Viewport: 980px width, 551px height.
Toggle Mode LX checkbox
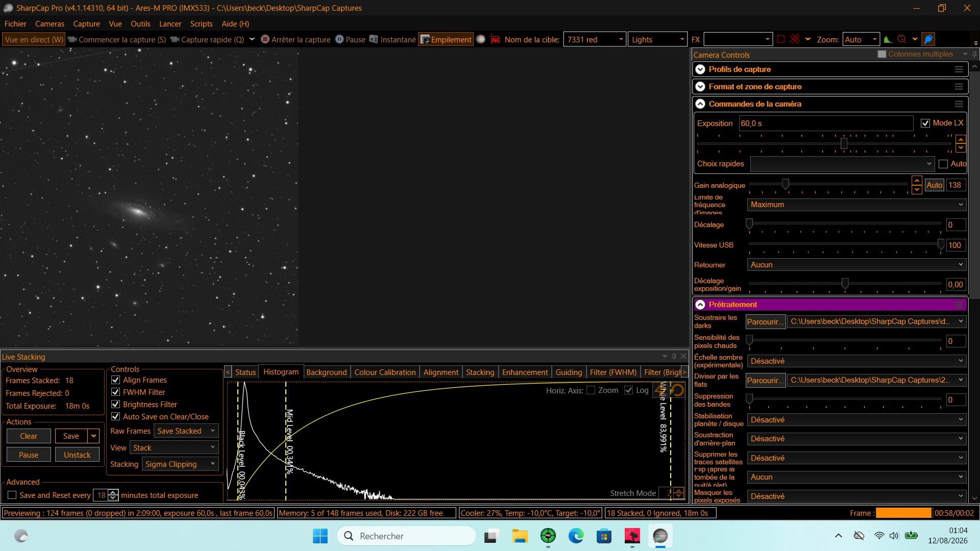pos(925,123)
